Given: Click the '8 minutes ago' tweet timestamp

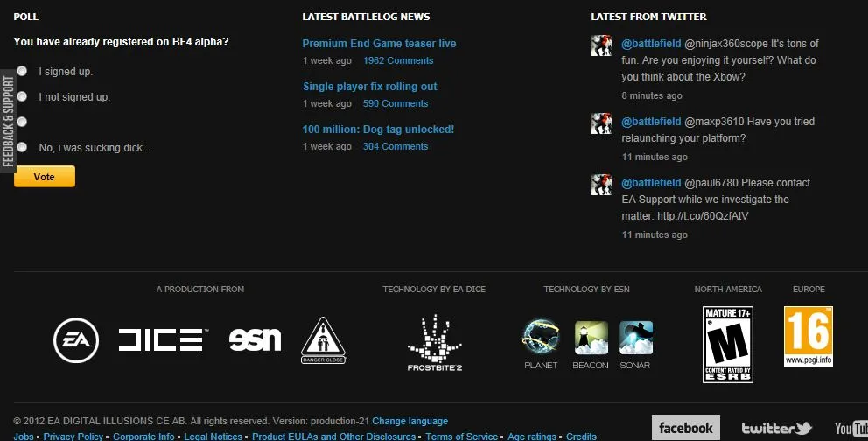Looking at the screenshot, I should point(652,95).
